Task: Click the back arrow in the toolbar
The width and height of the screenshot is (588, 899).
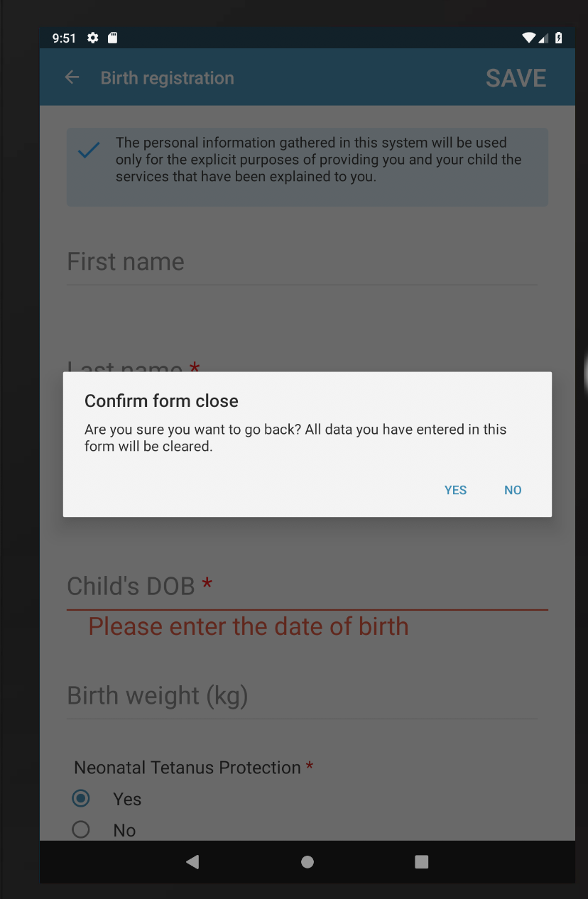Action: [x=71, y=77]
